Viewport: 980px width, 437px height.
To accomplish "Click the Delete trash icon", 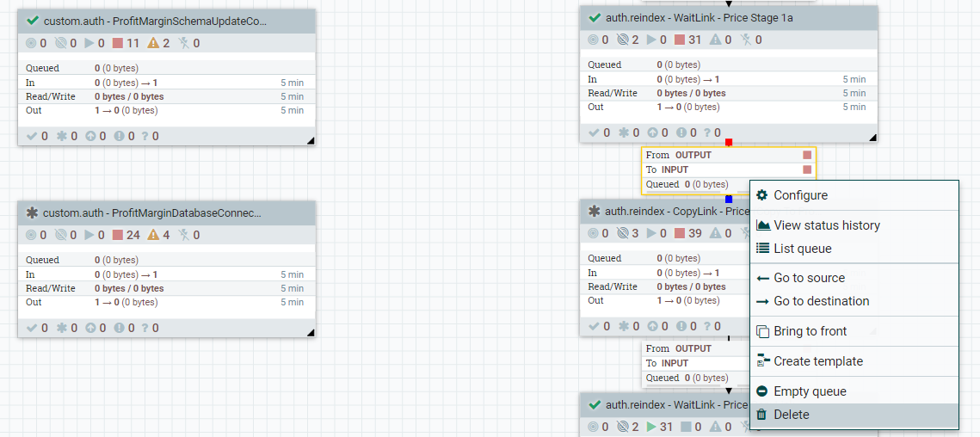I will point(761,414).
